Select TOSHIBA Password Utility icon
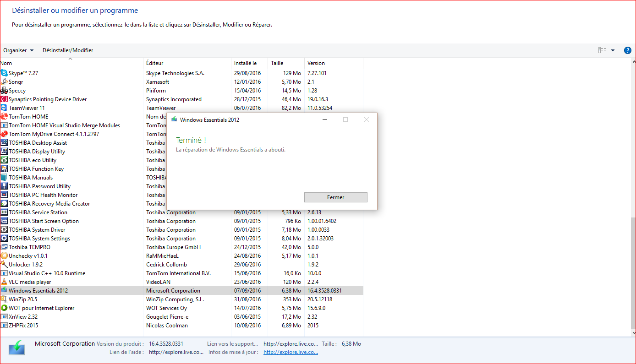This screenshot has height=364, width=636. click(x=4, y=186)
